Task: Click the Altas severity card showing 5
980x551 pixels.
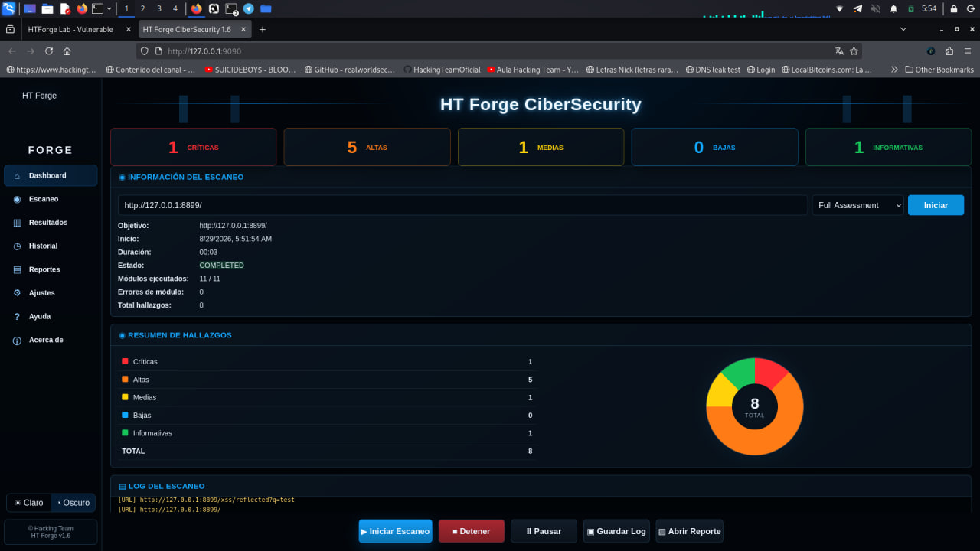Action: [367, 147]
